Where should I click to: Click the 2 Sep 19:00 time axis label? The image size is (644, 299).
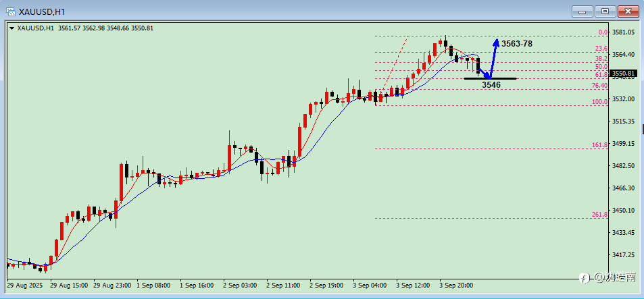[327, 285]
